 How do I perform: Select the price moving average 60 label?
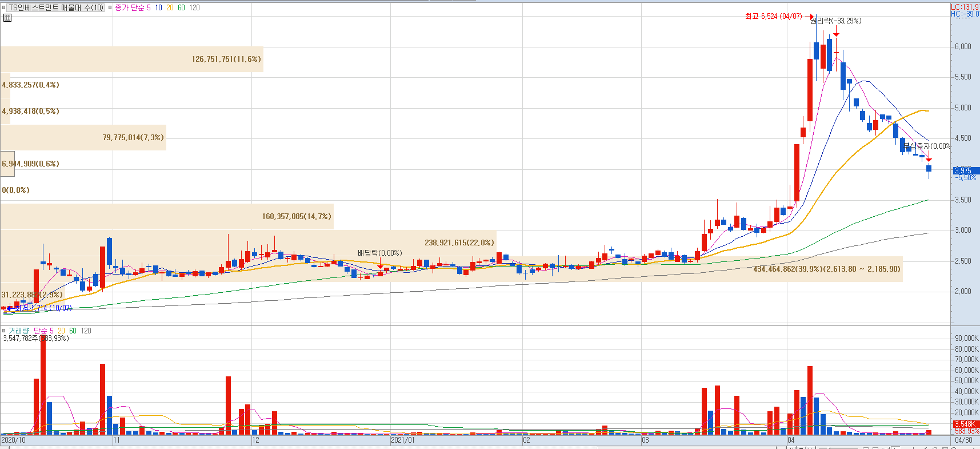[x=182, y=7]
